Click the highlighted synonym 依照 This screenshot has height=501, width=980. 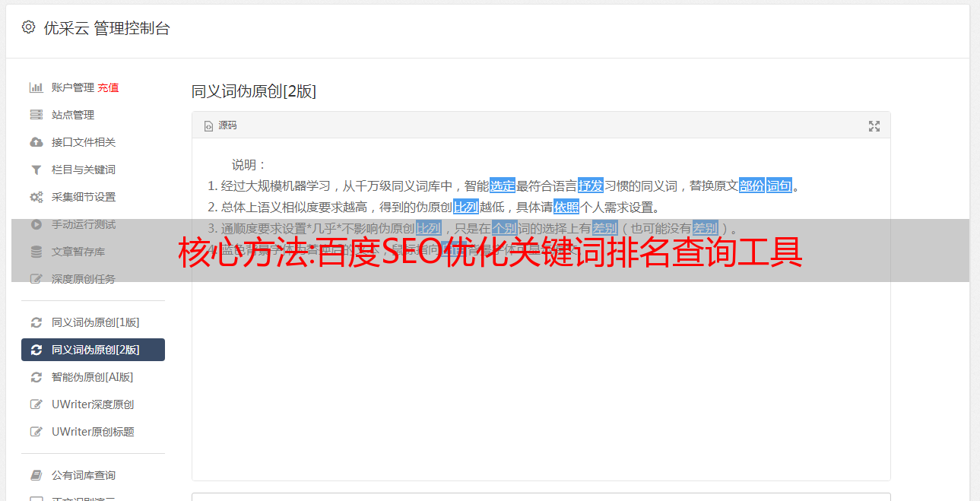566,207
